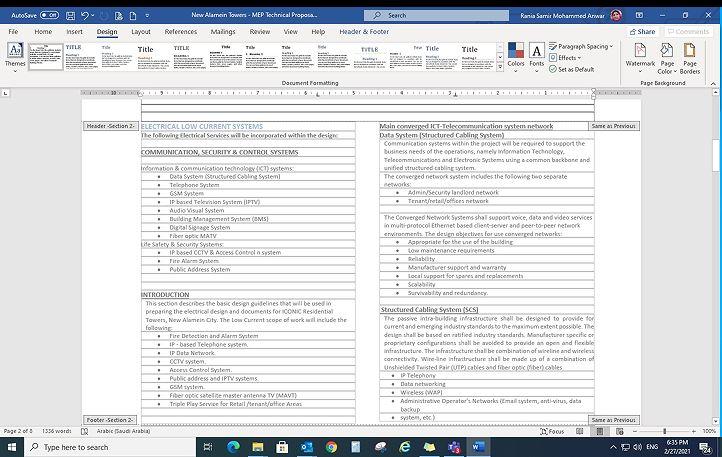Switch to the Insert tab

pyautogui.click(x=74, y=32)
